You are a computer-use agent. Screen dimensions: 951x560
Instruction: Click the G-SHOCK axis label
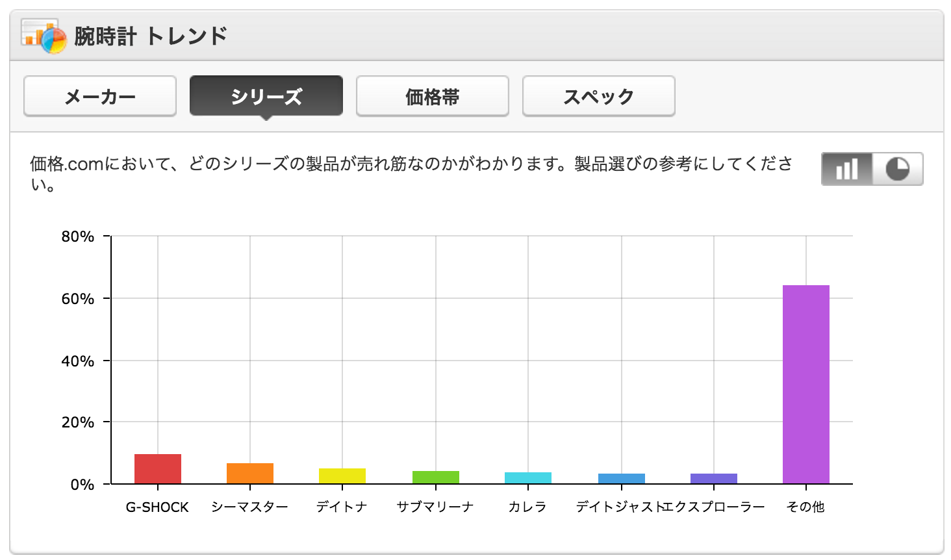tap(157, 507)
